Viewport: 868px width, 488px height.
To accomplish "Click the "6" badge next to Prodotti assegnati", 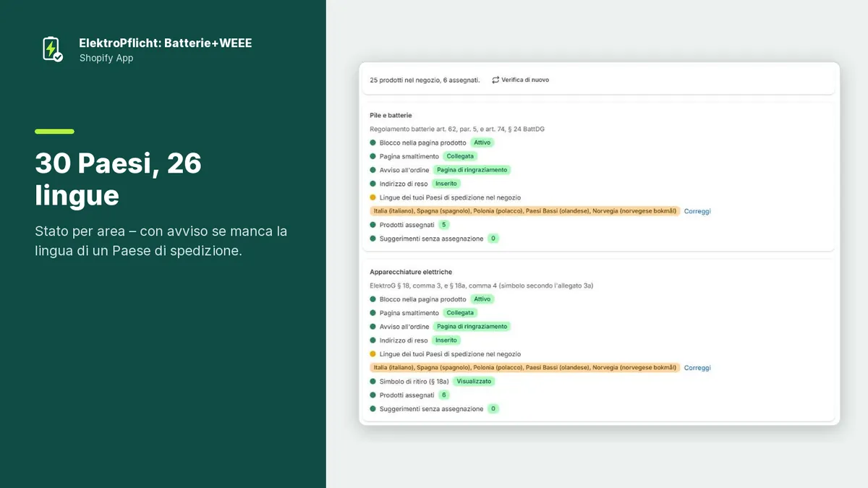I will pos(444,395).
